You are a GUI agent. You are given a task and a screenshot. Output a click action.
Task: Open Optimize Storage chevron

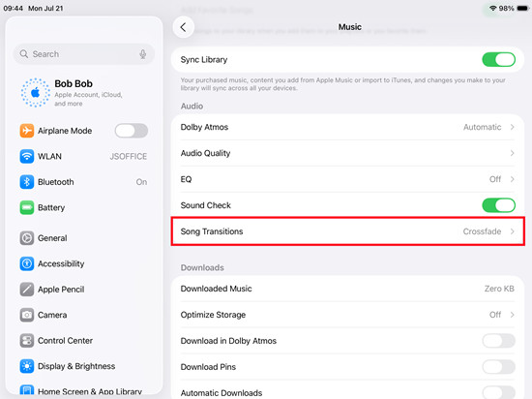point(513,315)
